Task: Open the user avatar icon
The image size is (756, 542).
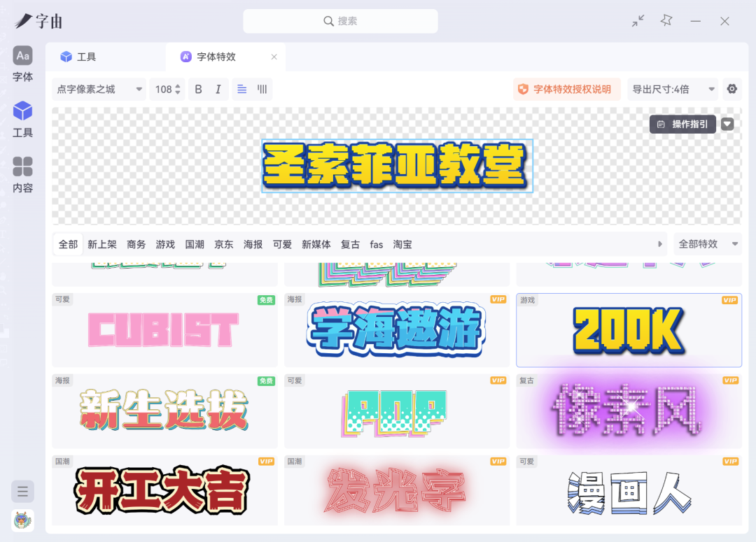Action: (x=22, y=520)
